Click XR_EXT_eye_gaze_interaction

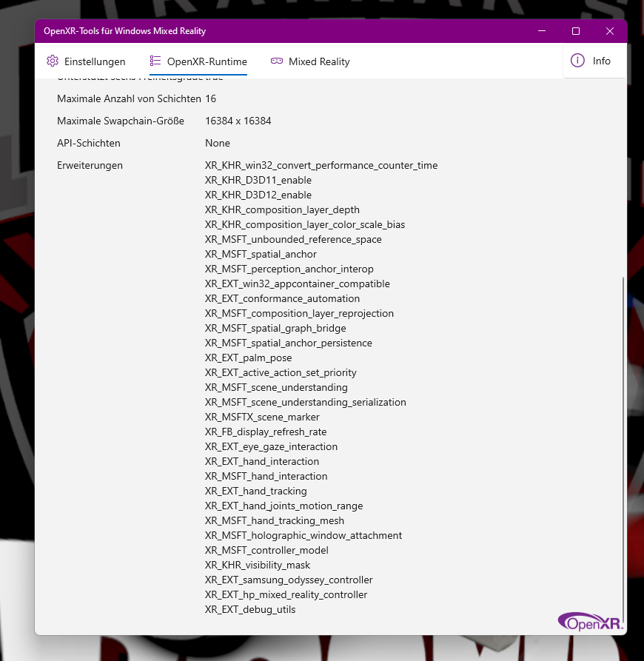[x=272, y=447]
